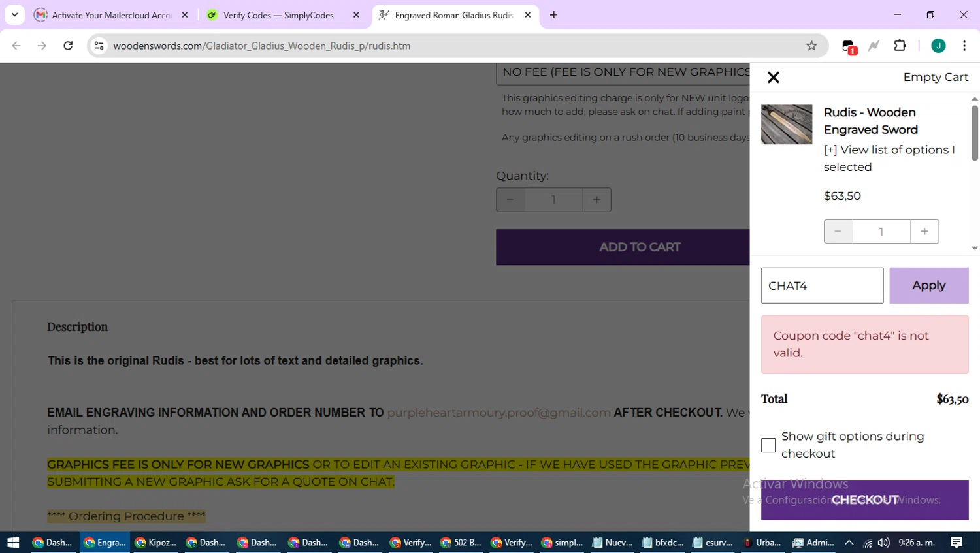
Task: Switch to the Kipoz... Chrome taskbar window
Action: click(155, 543)
